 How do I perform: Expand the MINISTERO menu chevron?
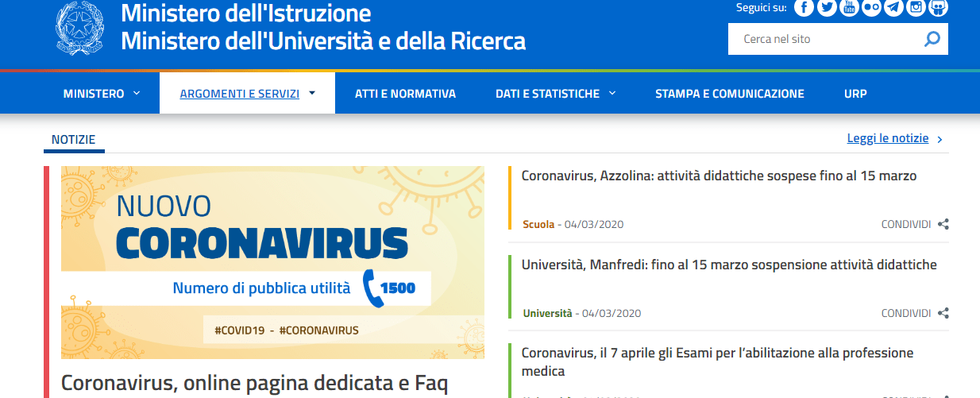tap(137, 93)
